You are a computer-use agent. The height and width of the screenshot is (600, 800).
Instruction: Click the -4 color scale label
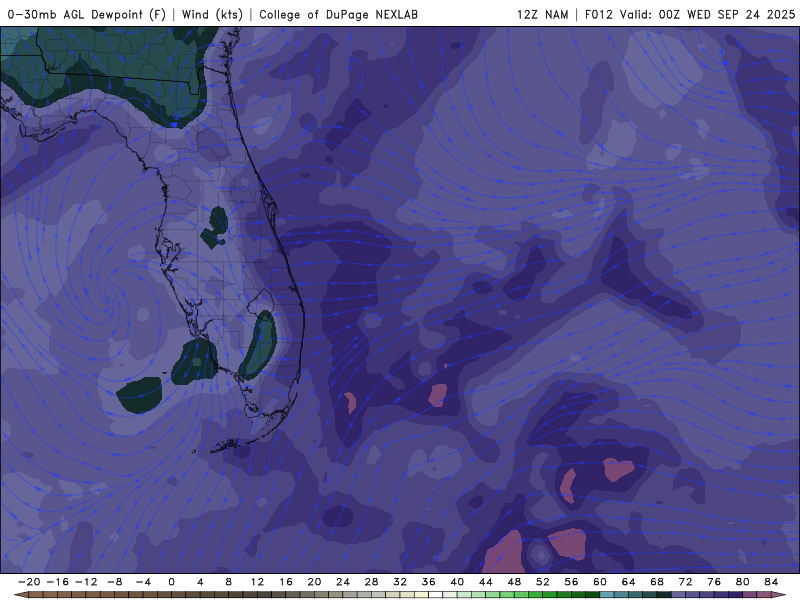tap(143, 582)
